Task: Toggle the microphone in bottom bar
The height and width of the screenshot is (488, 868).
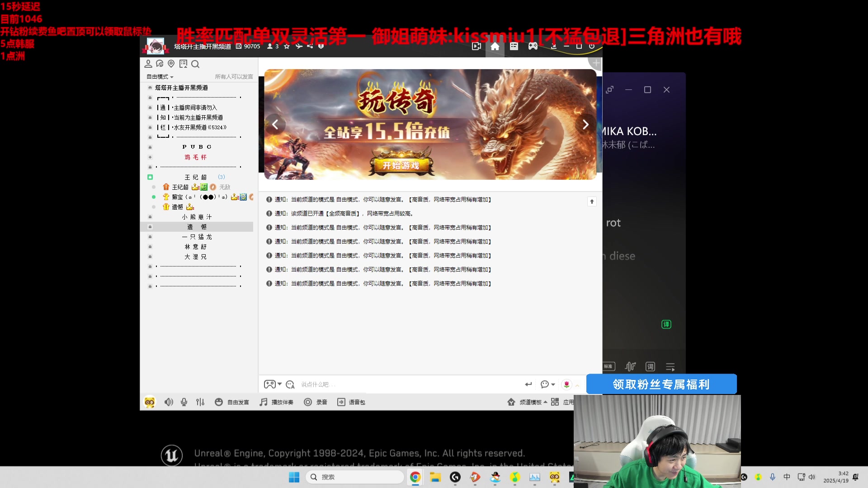Action: [184, 402]
